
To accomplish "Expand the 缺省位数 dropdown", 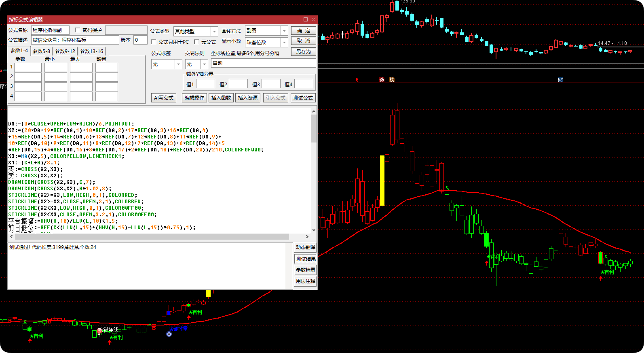I will [284, 42].
